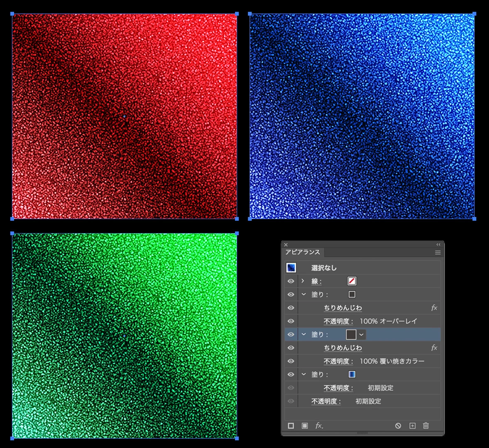The width and height of the screenshot is (489, 448).
Task: Click the top-left corner handle of the blue square
Action: point(249,14)
